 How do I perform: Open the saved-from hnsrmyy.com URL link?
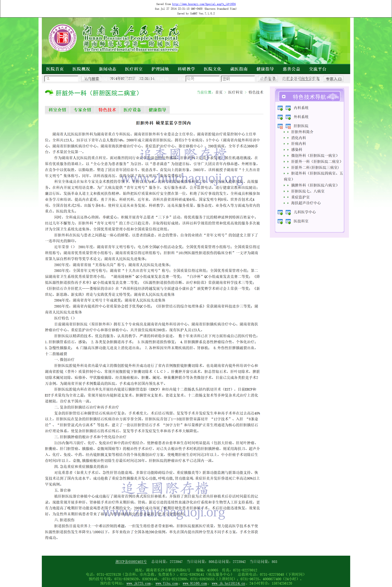204,4
